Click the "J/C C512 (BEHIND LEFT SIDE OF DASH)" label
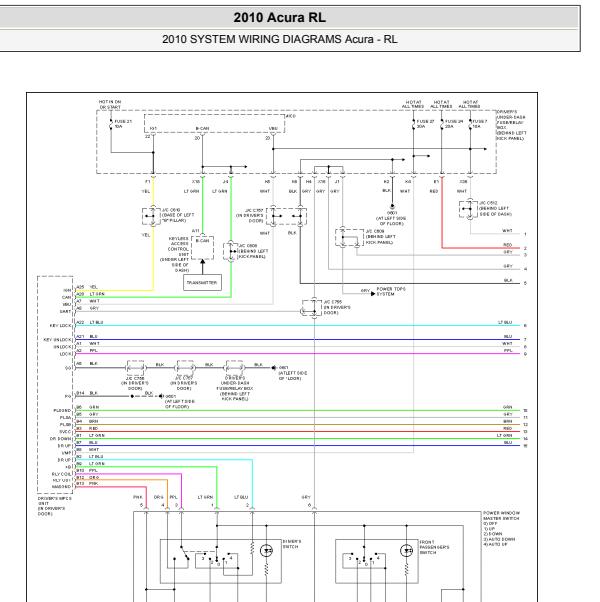 pos(495,208)
